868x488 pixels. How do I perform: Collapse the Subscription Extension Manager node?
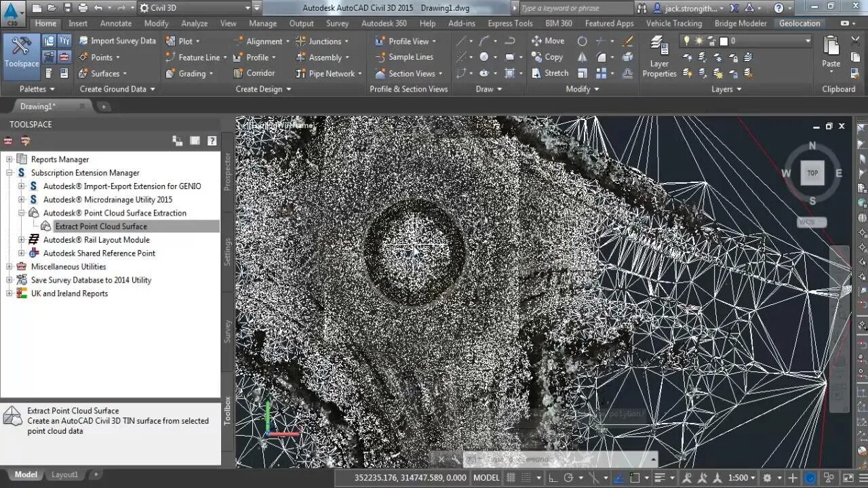click(x=9, y=173)
